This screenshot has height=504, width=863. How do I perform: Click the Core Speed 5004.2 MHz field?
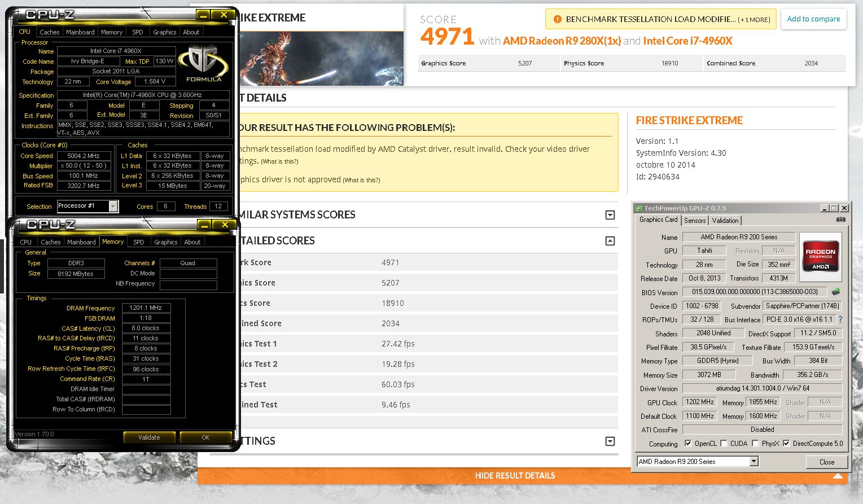tap(84, 156)
